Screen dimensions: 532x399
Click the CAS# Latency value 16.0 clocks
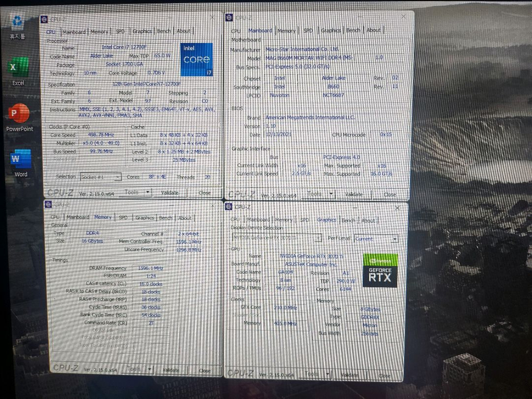pos(151,284)
